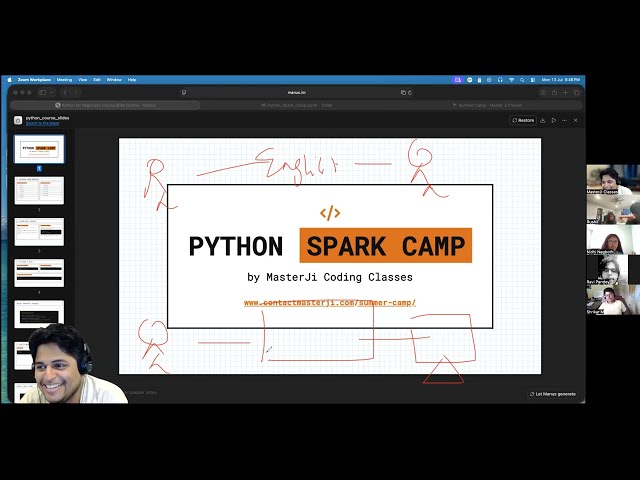Open the sidebar dropdown arrow
This screenshot has height=480, width=640.
tap(51, 93)
